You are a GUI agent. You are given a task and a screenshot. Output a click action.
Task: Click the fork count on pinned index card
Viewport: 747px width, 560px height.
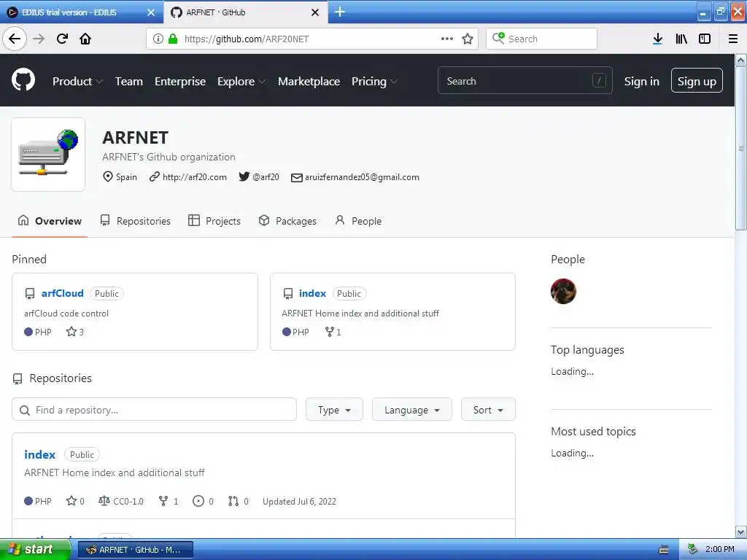click(x=333, y=332)
